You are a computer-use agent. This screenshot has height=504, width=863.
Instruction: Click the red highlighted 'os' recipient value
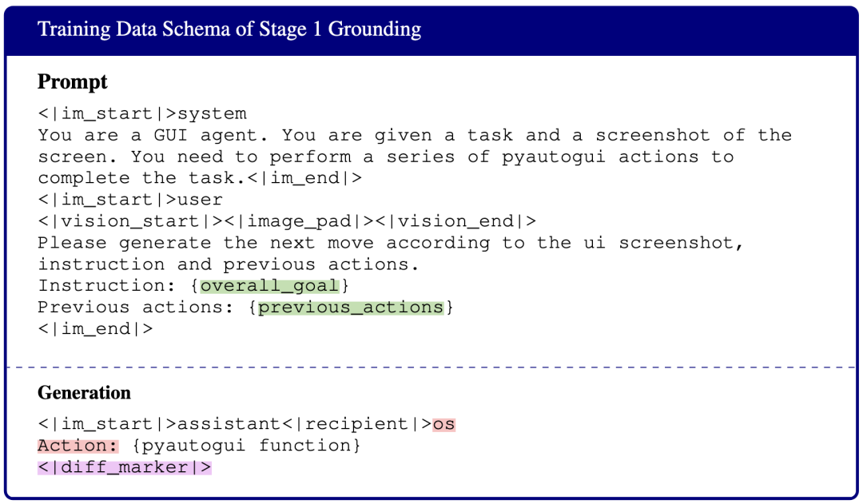coord(443,424)
